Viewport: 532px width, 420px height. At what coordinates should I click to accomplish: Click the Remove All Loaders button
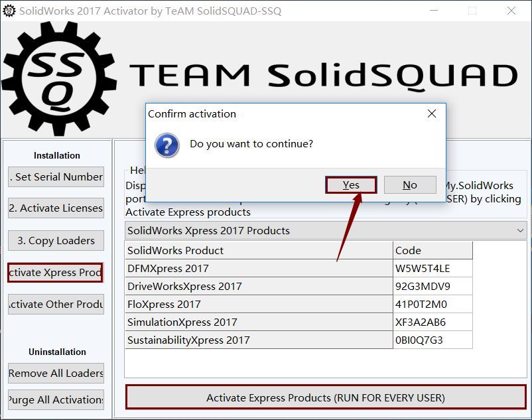pos(56,373)
